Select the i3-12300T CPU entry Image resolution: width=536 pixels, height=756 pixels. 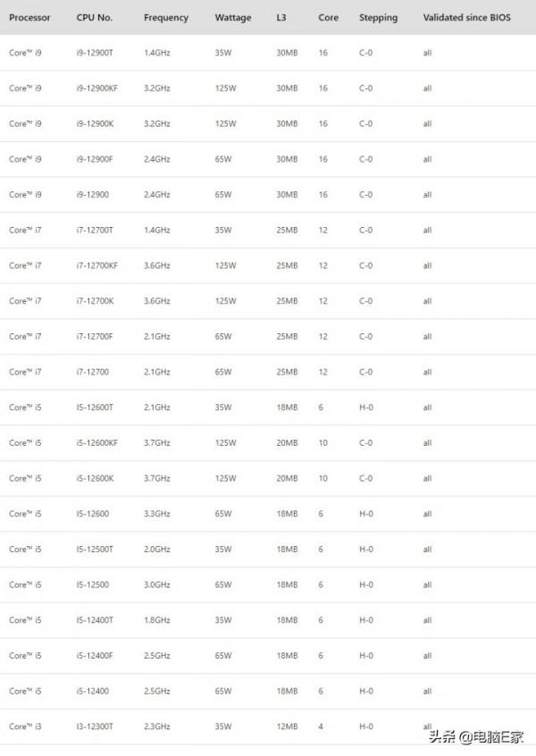(x=95, y=726)
